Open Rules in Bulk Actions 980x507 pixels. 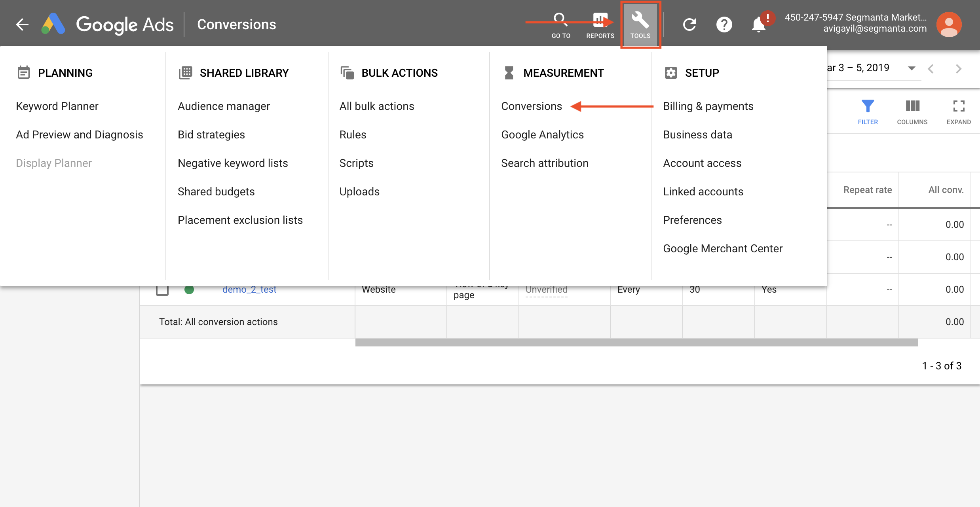[x=353, y=134]
